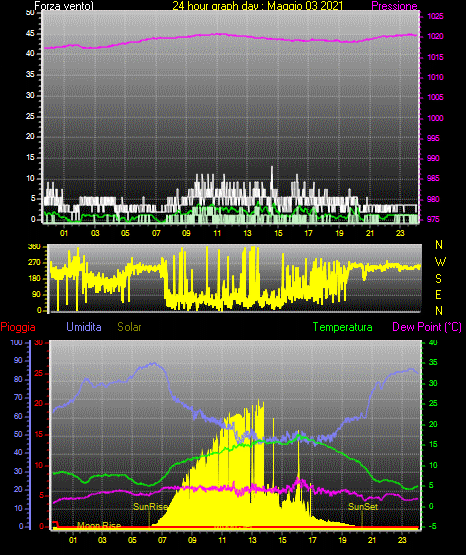
Task: Click the 'SunSet' marker text
Action: pyautogui.click(x=363, y=507)
